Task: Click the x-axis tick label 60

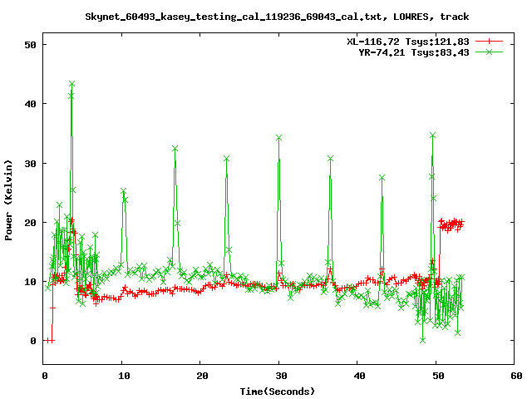Action: 516,376
